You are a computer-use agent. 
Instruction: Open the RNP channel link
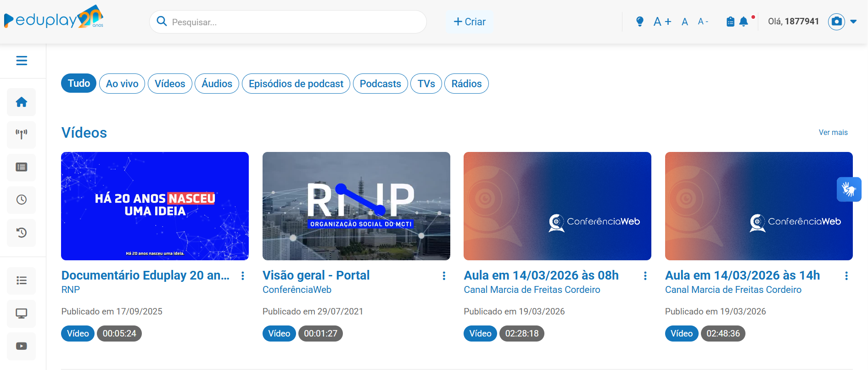[71, 290]
